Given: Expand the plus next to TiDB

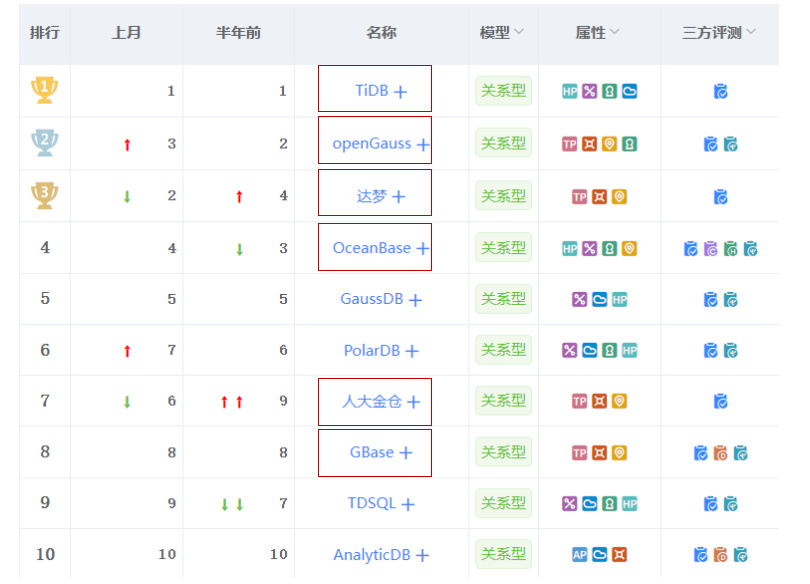Looking at the screenshot, I should tap(400, 92).
